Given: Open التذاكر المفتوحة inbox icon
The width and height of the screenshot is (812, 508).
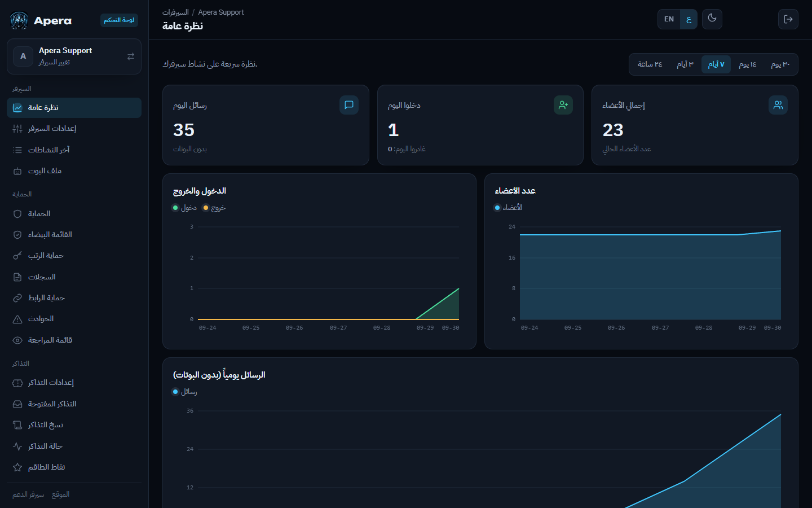Looking at the screenshot, I should pyautogui.click(x=17, y=404).
